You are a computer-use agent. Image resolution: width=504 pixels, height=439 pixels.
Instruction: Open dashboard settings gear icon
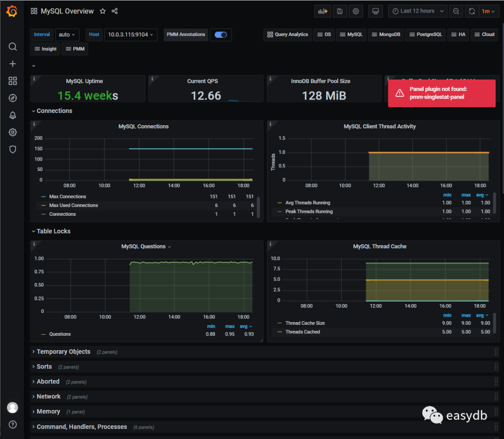(356, 11)
